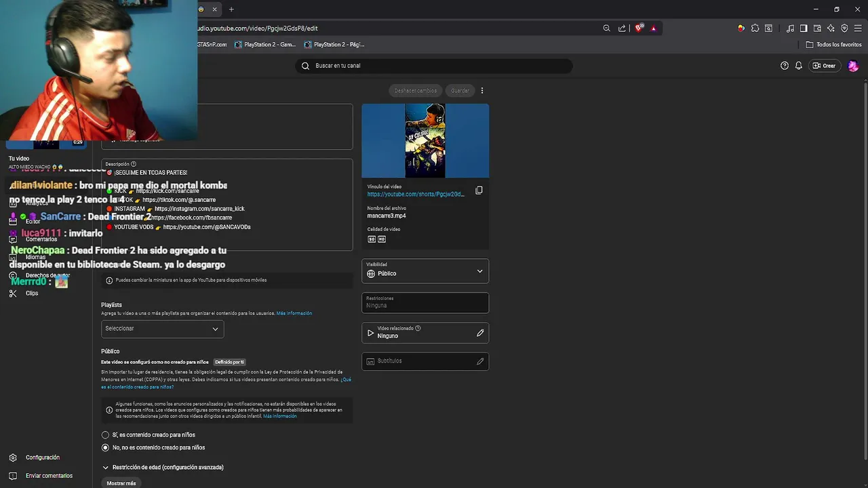Click the file name 'msncarre3.mp4'
This screenshot has height=488, width=868.
pyautogui.click(x=387, y=216)
